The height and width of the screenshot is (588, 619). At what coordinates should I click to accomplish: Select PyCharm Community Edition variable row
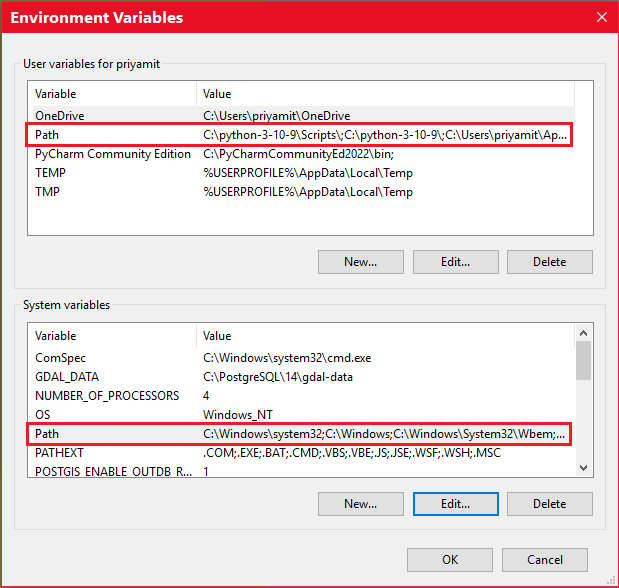pyautogui.click(x=304, y=154)
